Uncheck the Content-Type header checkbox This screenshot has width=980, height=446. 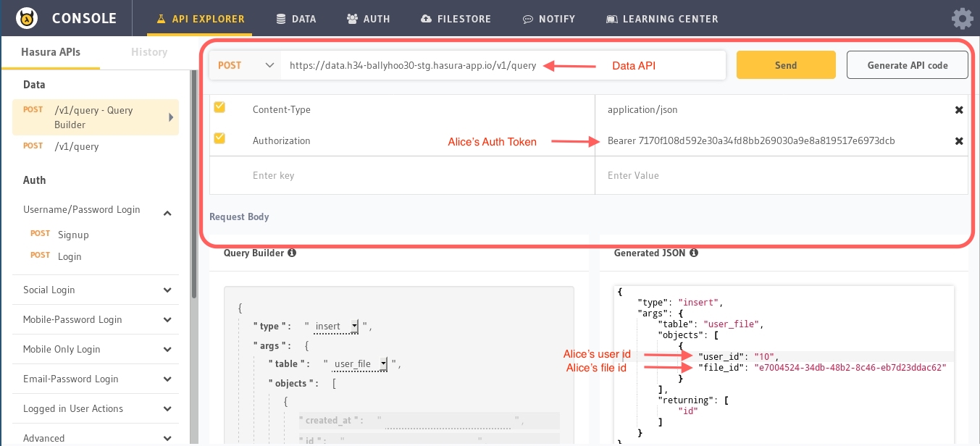pos(219,107)
